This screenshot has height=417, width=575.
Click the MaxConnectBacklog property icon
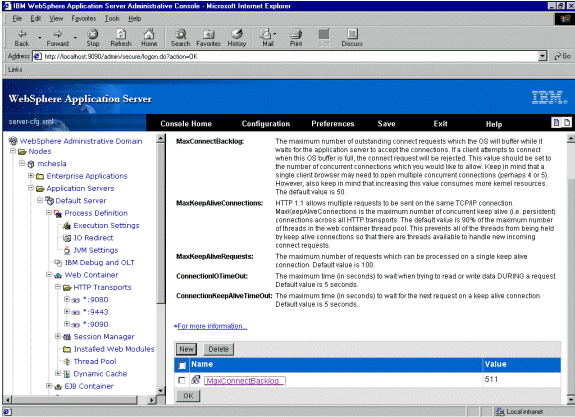[195, 380]
